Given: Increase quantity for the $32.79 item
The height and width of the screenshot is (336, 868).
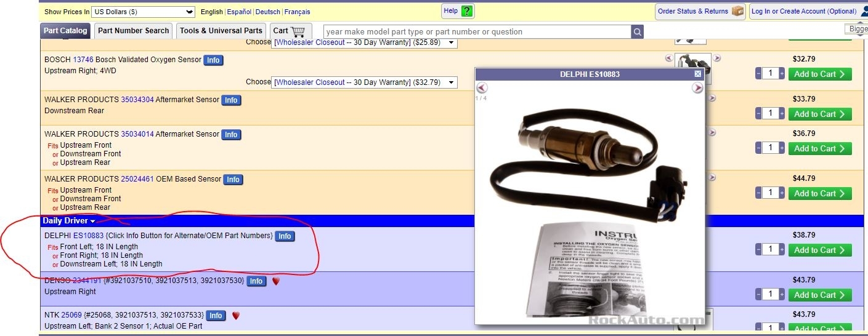Looking at the screenshot, I should 782,74.
